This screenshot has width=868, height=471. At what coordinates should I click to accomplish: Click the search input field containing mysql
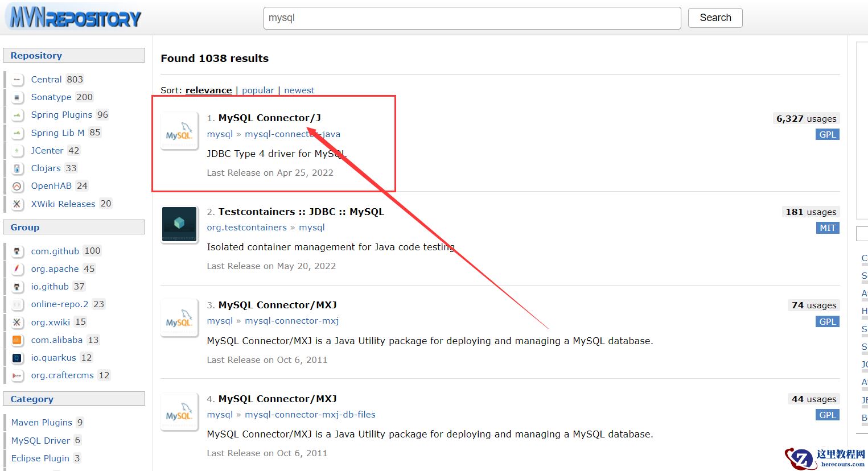click(472, 18)
